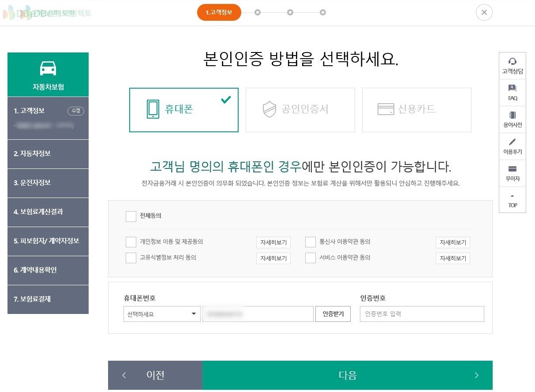Open 6. 계약내용확인 in sidebar
The image size is (535, 392).
(x=48, y=270)
